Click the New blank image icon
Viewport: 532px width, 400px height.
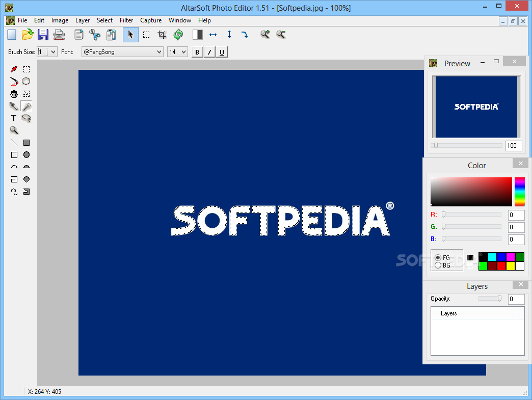(x=12, y=35)
